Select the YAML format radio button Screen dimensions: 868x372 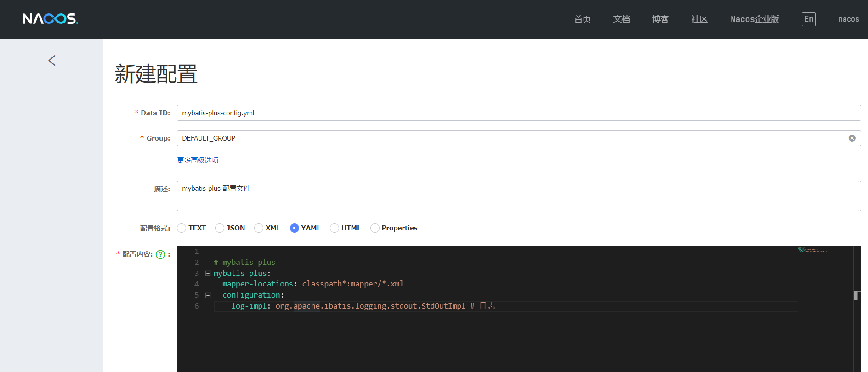[x=295, y=228]
